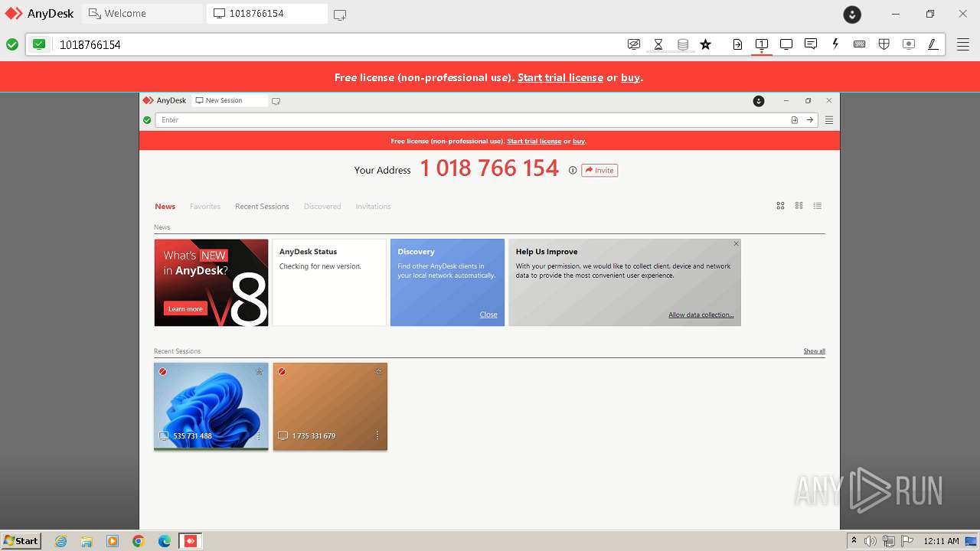The height and width of the screenshot is (551, 980).
Task: Click remote banner Start trial license link
Action: tap(534, 141)
